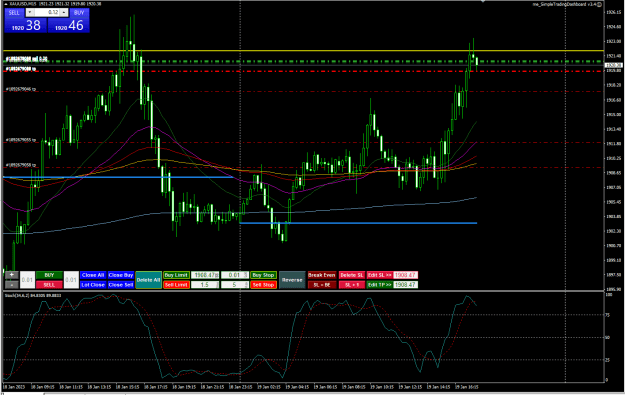The image size is (625, 395).
Task: Select the 0.01 field left of Buy Stop
Action: click(x=235, y=275)
